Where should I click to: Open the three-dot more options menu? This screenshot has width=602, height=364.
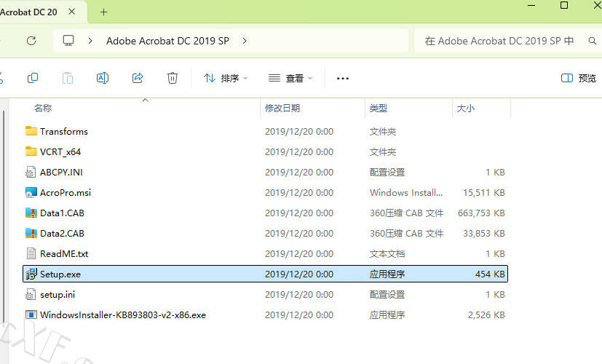pos(342,79)
